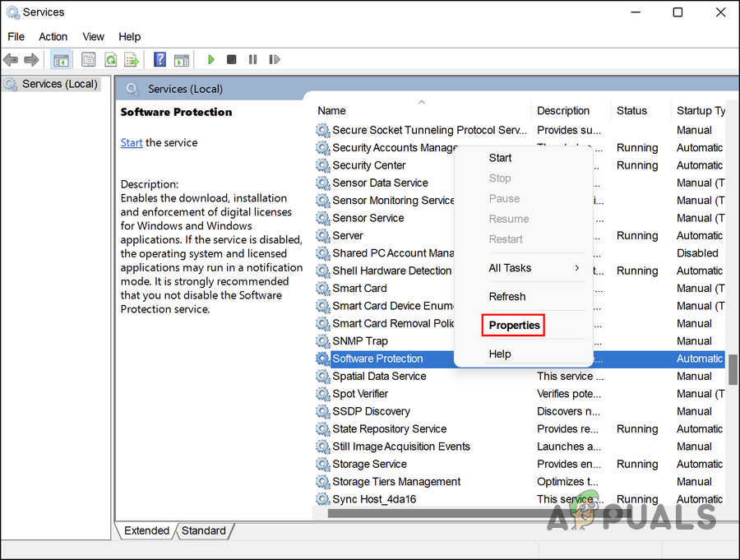The image size is (740, 560).
Task: Click Services (Local) header in details pane
Action: click(185, 89)
